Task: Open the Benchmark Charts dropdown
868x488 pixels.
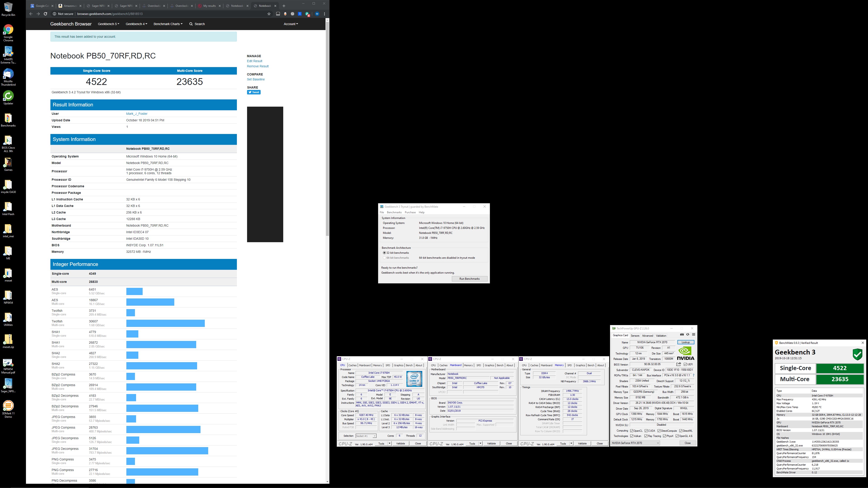Action: [168, 24]
